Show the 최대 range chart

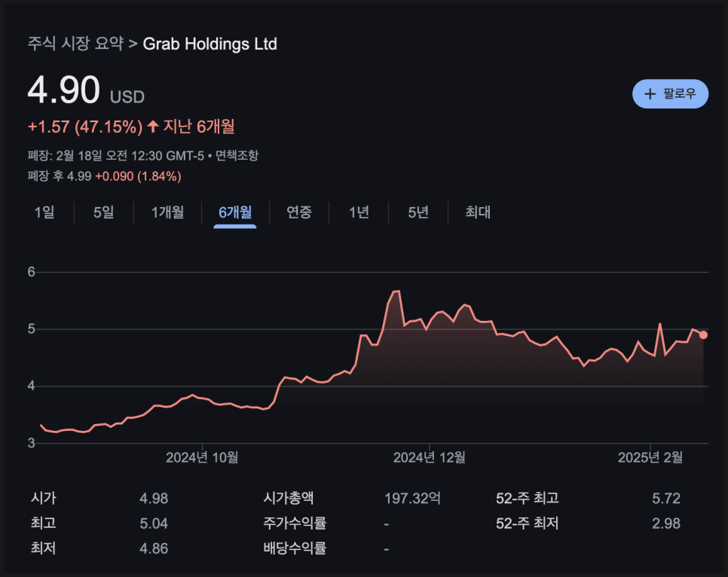pos(478,212)
